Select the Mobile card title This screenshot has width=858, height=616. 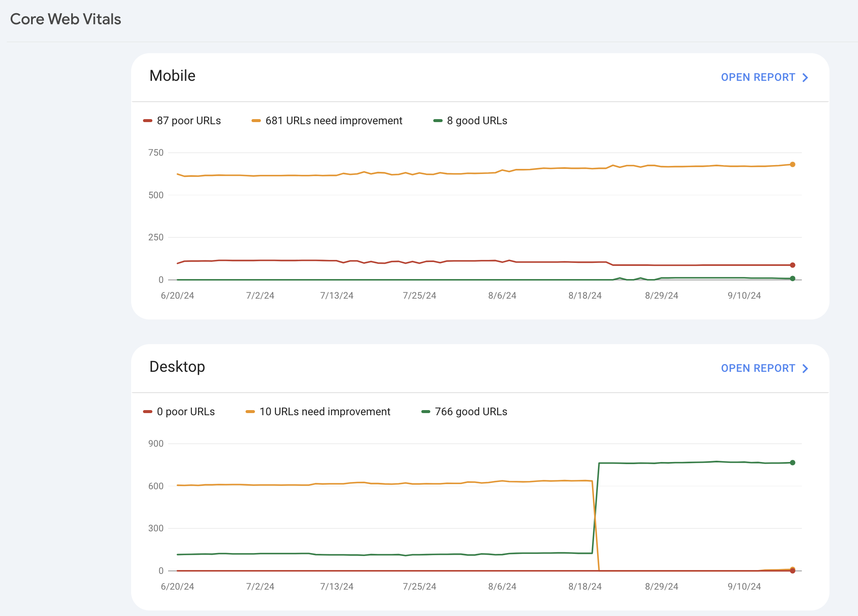click(x=172, y=75)
